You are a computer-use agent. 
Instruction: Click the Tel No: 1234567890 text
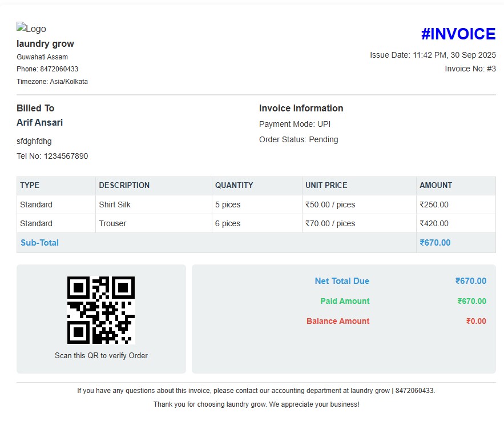pos(53,156)
